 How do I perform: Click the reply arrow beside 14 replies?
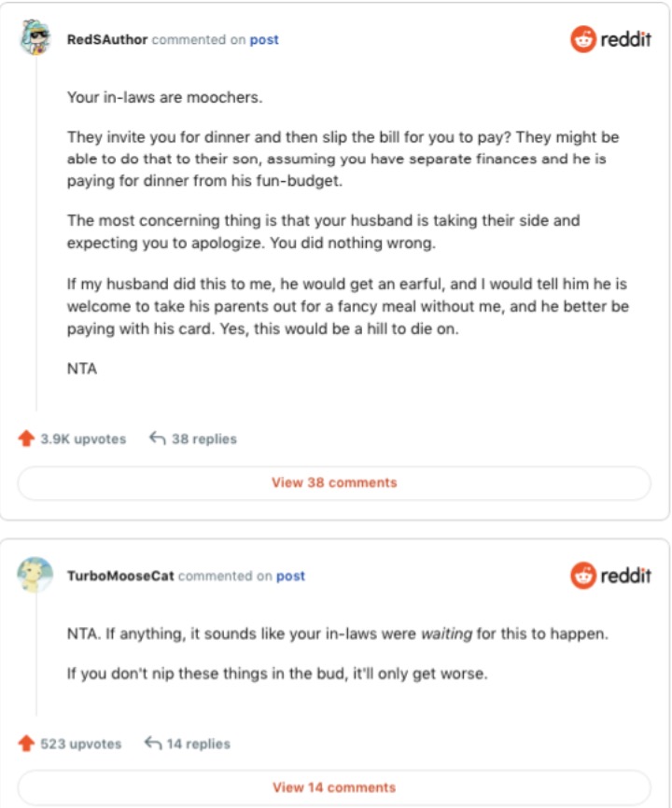tap(152, 744)
